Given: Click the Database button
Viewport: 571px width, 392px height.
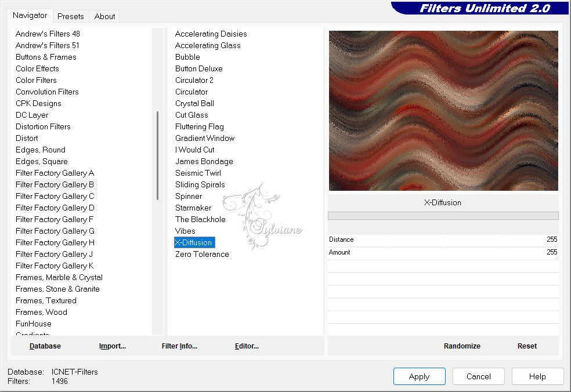Looking at the screenshot, I should pos(45,346).
